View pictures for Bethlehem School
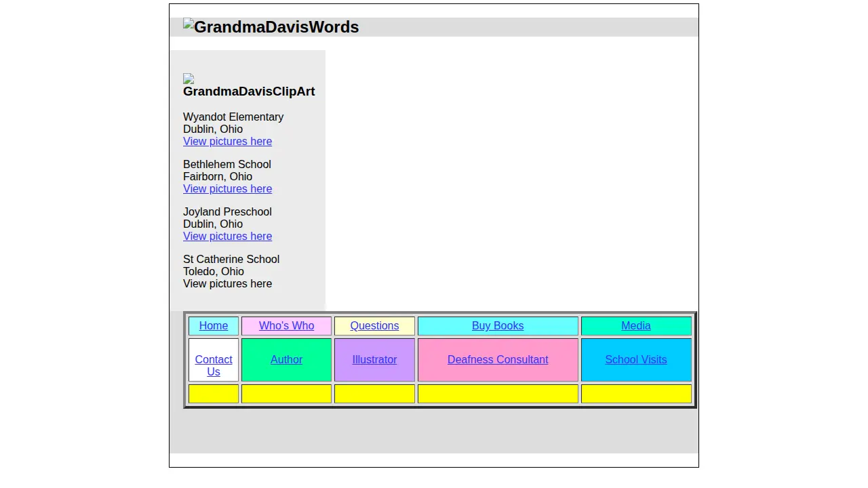 tap(227, 189)
